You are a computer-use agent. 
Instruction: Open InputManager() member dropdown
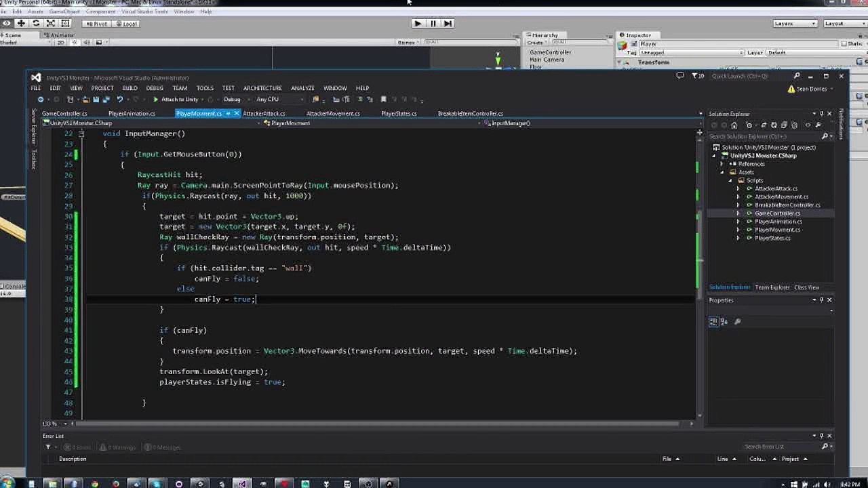[x=591, y=123]
